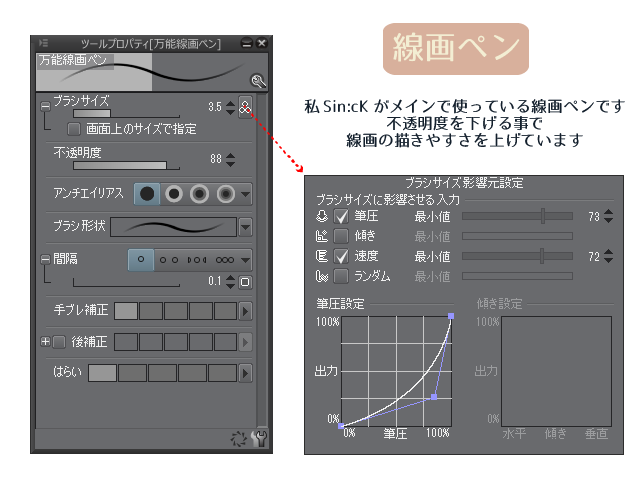This screenshot has width=640, height=480.
Task: Collapse the 間隔 gap section
Action: click(45, 260)
